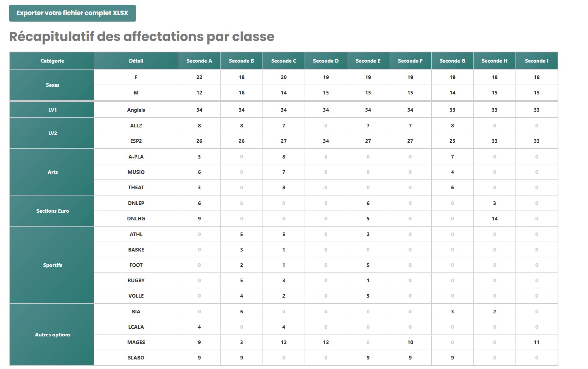Click the Catégorie header cell
This screenshot has height=369, width=588.
click(x=52, y=61)
